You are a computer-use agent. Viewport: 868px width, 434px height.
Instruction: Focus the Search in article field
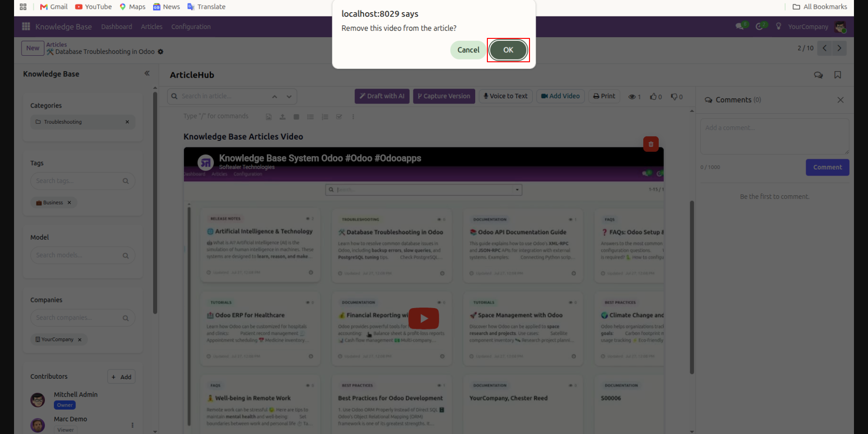tap(224, 96)
